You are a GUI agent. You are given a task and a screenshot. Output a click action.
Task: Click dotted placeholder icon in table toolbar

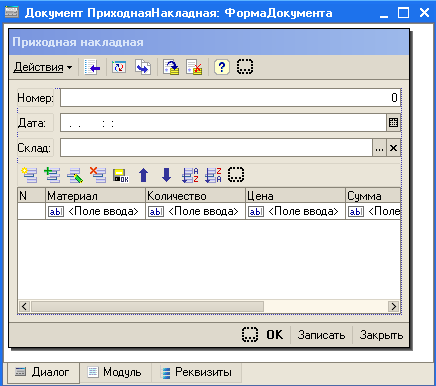(236, 175)
